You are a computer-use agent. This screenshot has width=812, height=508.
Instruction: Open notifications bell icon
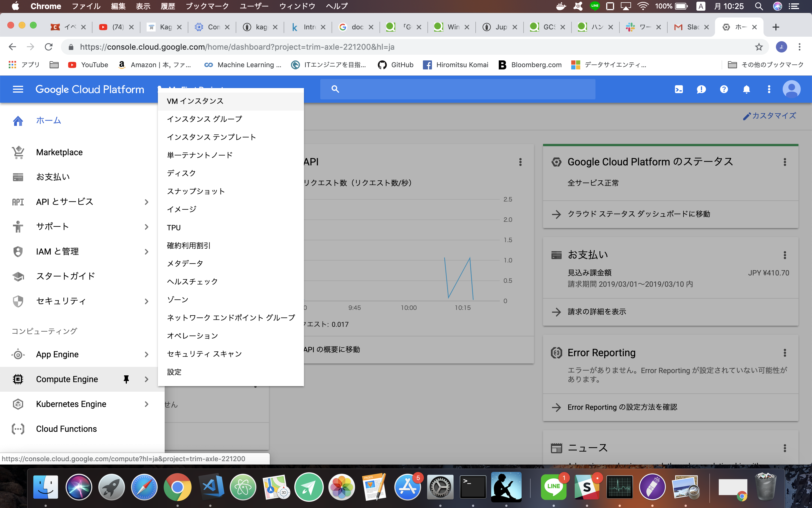746,89
